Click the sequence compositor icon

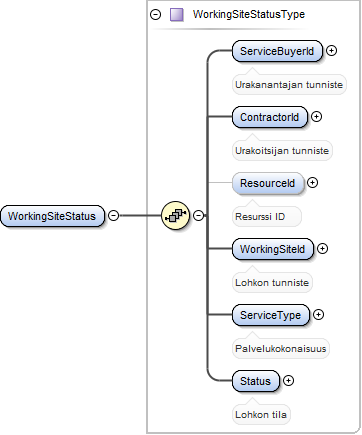coord(175,215)
